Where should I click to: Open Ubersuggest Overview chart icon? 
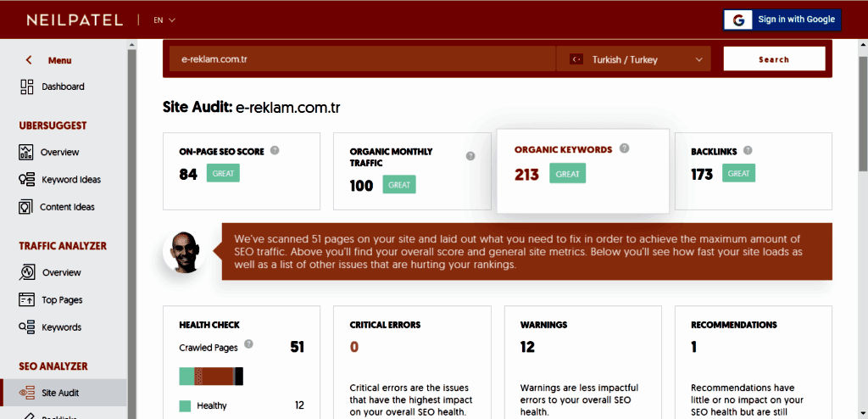pos(26,153)
